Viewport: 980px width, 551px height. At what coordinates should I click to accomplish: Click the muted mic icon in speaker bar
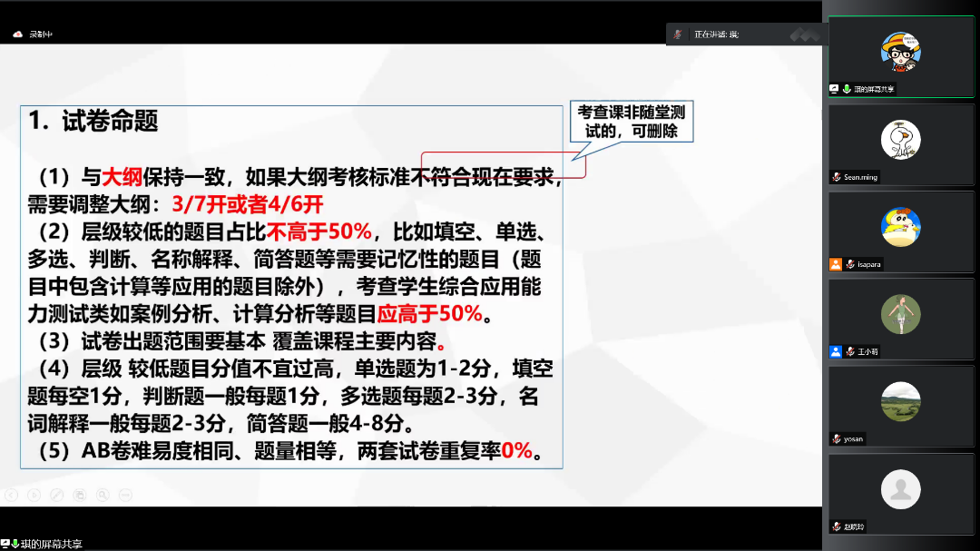click(x=677, y=34)
